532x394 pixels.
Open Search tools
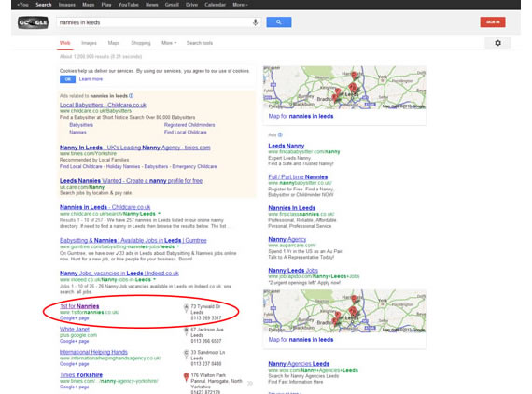(200, 43)
